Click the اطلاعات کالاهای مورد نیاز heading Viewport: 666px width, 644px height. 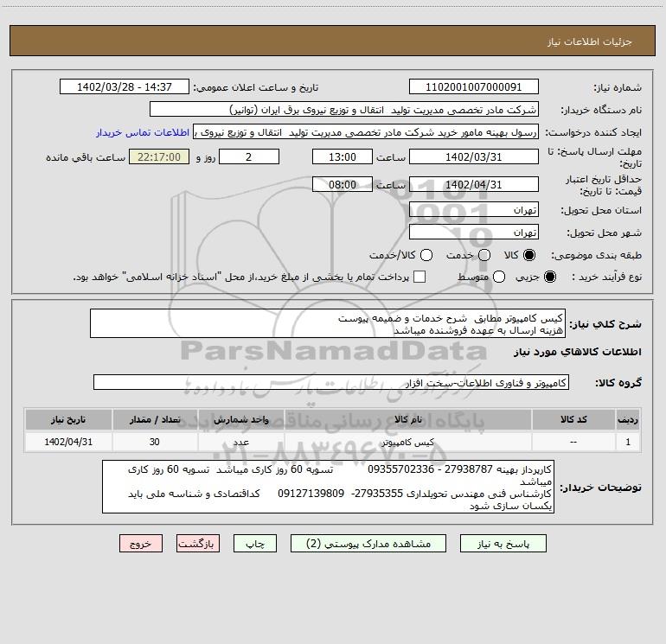[x=578, y=352]
